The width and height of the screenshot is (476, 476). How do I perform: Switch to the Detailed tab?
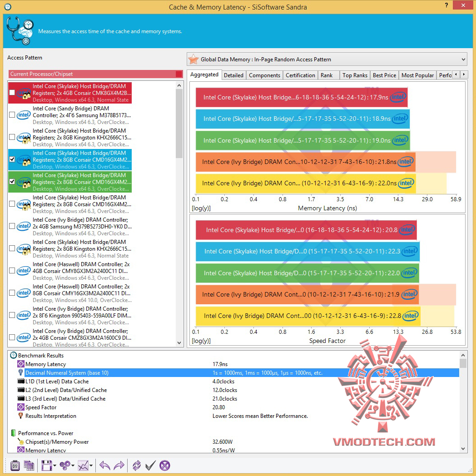pyautogui.click(x=234, y=75)
